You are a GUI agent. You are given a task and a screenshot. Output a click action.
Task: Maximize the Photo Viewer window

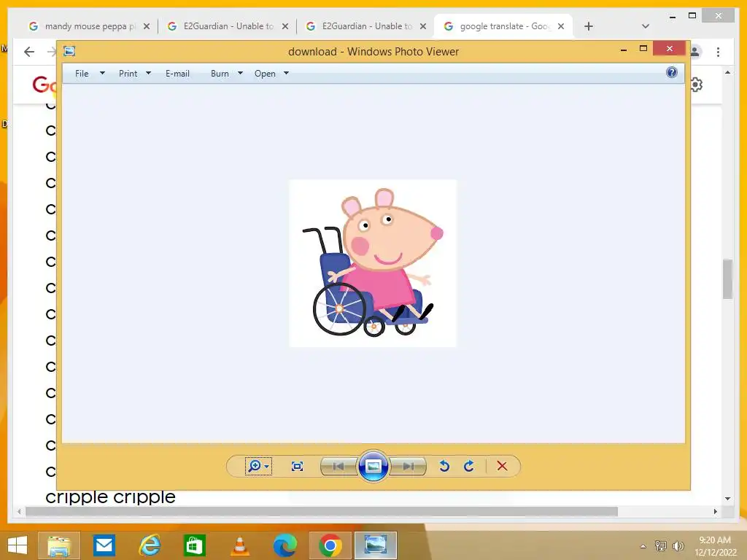tap(643, 49)
